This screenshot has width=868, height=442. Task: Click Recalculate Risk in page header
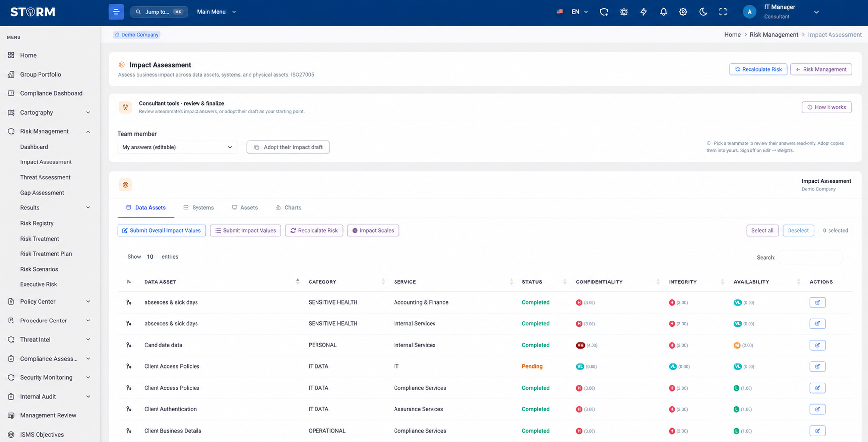[758, 69]
